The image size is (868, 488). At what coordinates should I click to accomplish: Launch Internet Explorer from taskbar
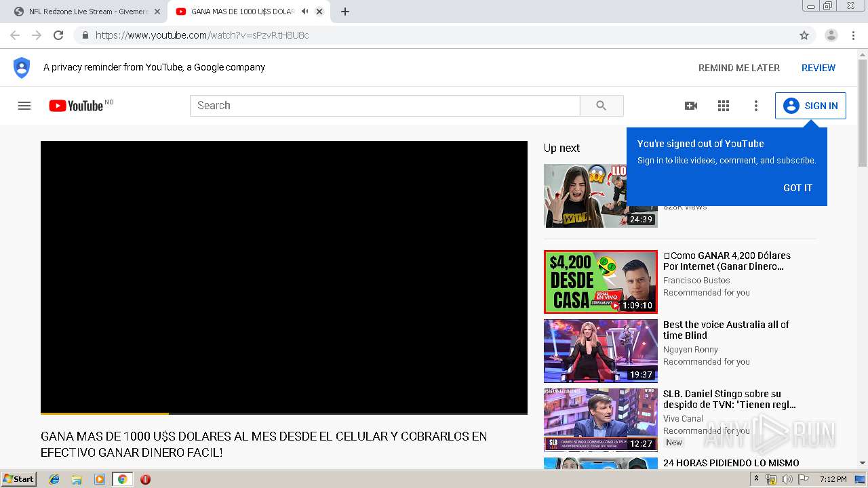tap(54, 479)
